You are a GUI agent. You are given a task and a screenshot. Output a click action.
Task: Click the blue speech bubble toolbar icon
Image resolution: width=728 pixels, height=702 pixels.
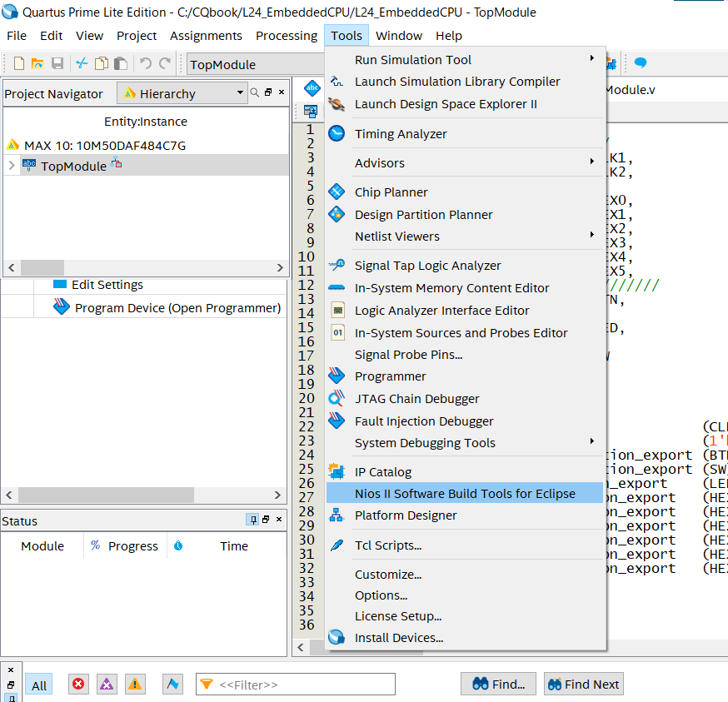(641, 62)
